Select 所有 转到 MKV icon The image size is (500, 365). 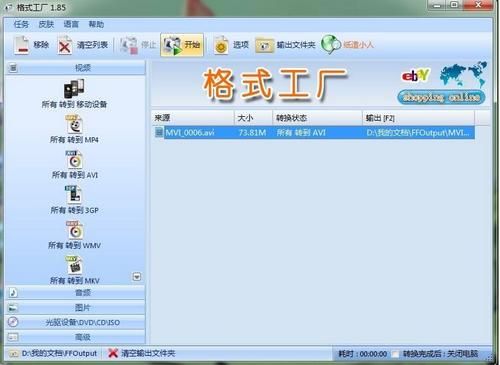(x=75, y=265)
